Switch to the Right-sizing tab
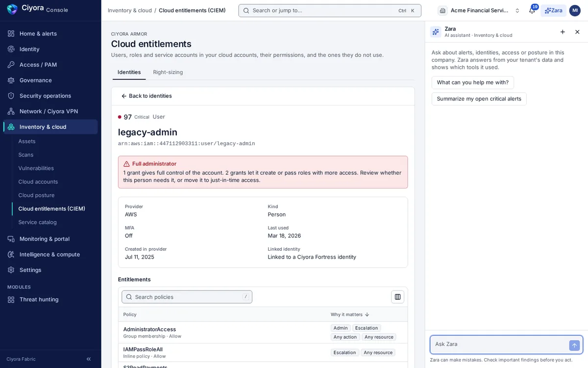 click(168, 72)
